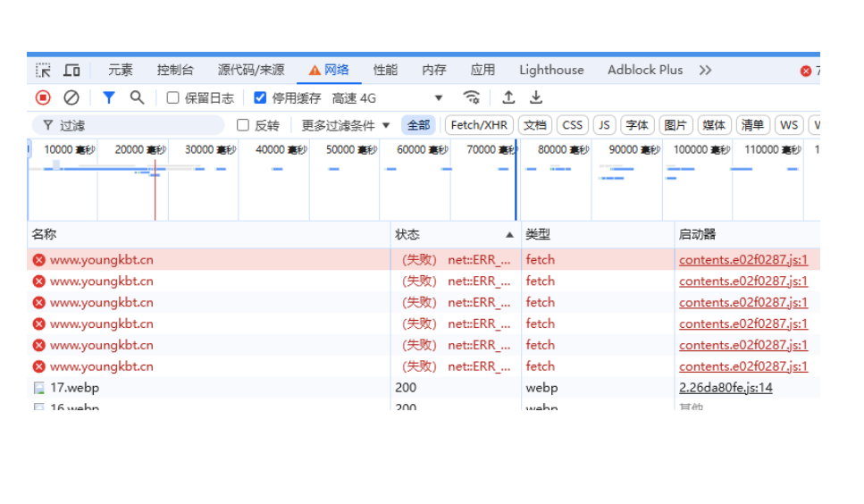Export HAR file with download arrow
The image size is (864, 504).
[x=535, y=97]
